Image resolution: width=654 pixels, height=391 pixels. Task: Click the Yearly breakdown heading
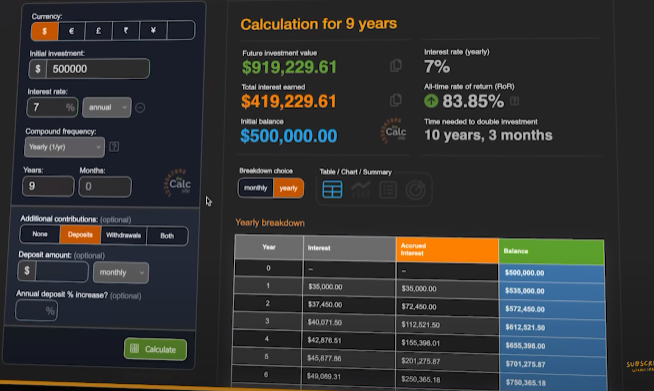pyautogui.click(x=270, y=223)
